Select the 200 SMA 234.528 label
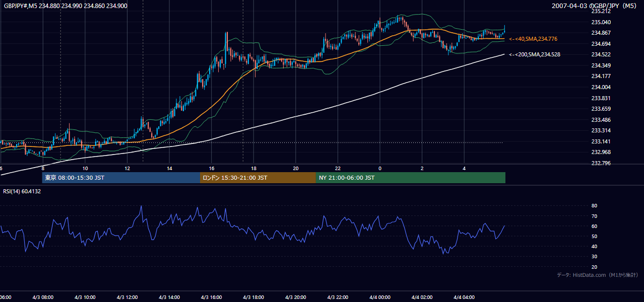 point(535,54)
